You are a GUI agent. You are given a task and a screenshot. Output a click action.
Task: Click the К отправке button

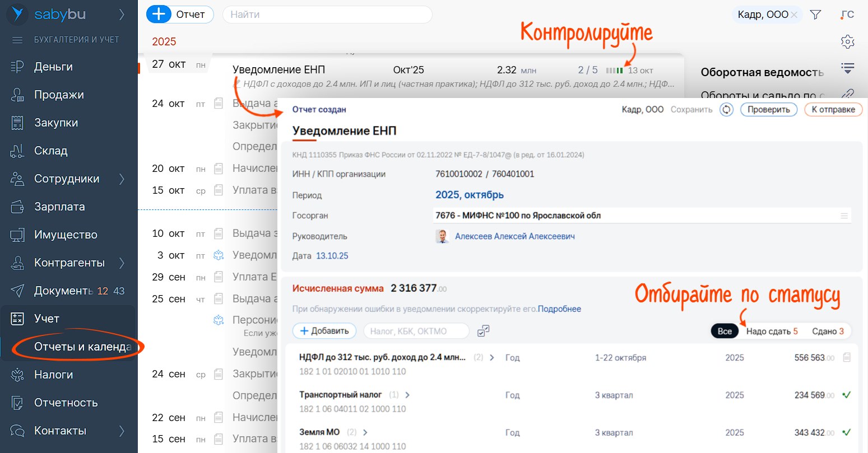[833, 110]
